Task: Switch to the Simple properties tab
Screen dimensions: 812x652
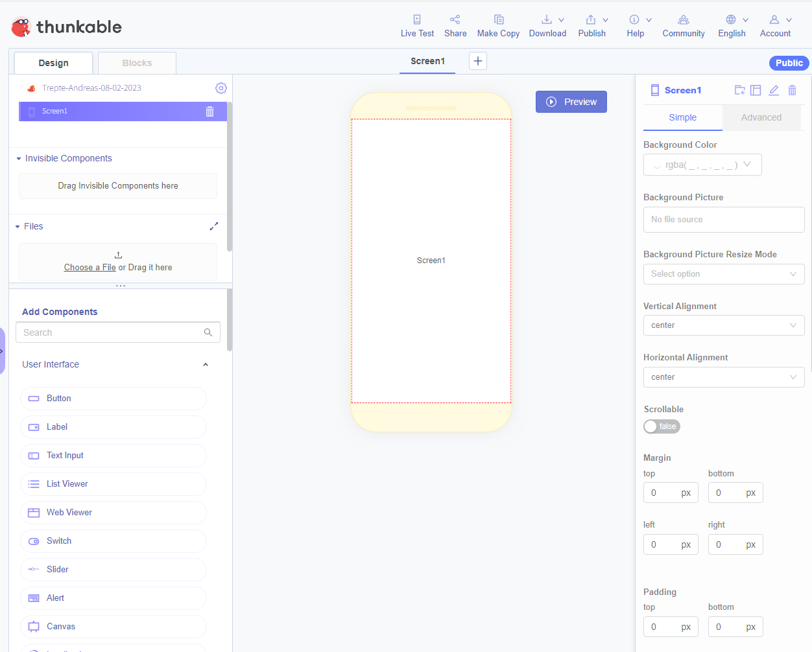Action: pos(683,118)
